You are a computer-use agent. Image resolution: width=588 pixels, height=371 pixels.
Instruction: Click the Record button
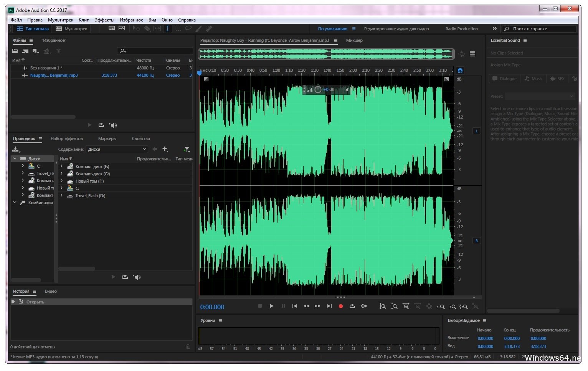coord(340,306)
